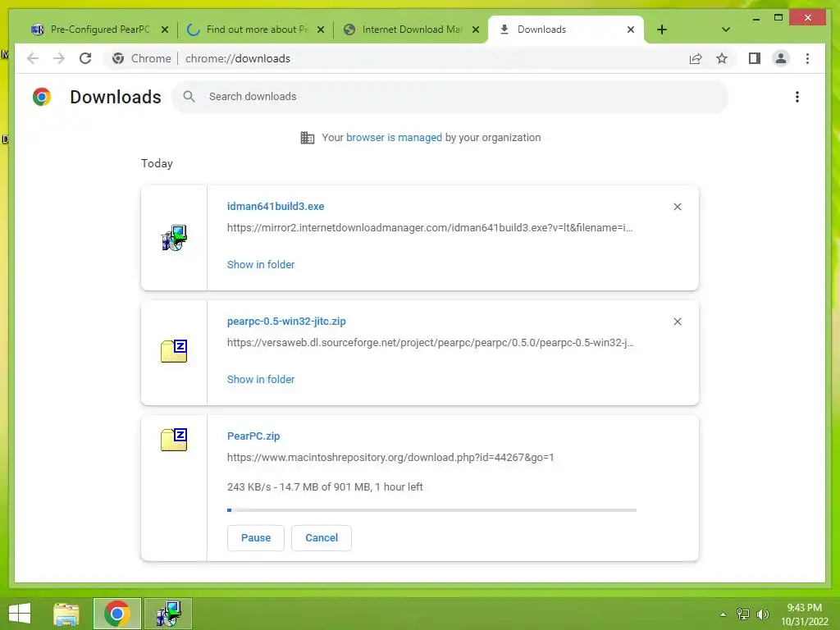
Task: Bookmark this page with star icon
Action: (x=722, y=58)
